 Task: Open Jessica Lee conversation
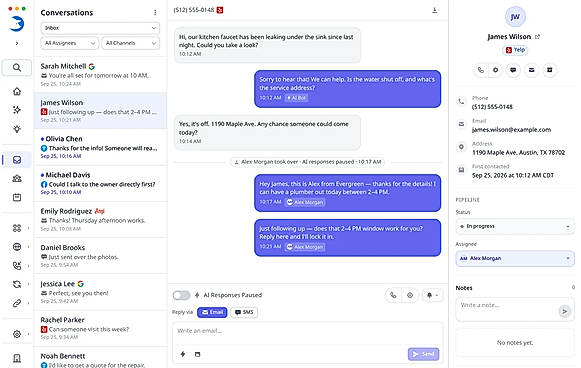100,292
